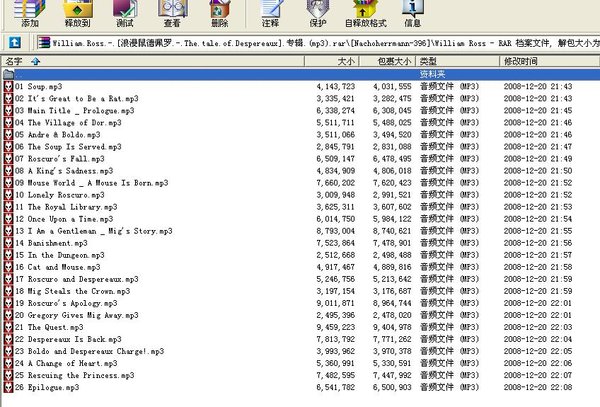Select 26 Epilogue.mp3
The image size is (600, 407).
click(x=47, y=388)
